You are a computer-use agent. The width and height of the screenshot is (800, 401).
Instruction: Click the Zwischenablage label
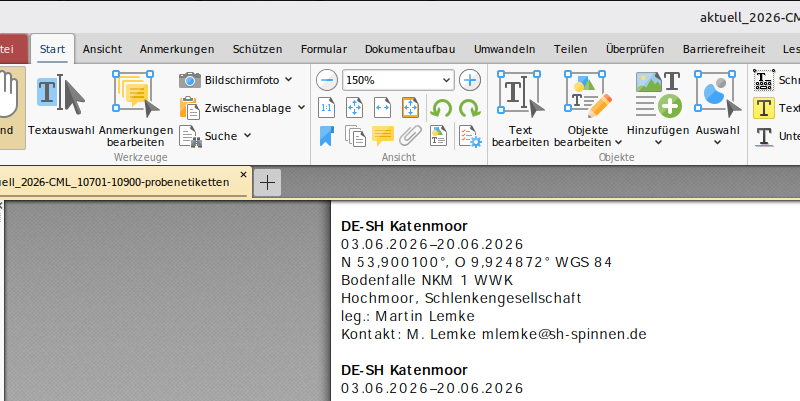(x=248, y=108)
